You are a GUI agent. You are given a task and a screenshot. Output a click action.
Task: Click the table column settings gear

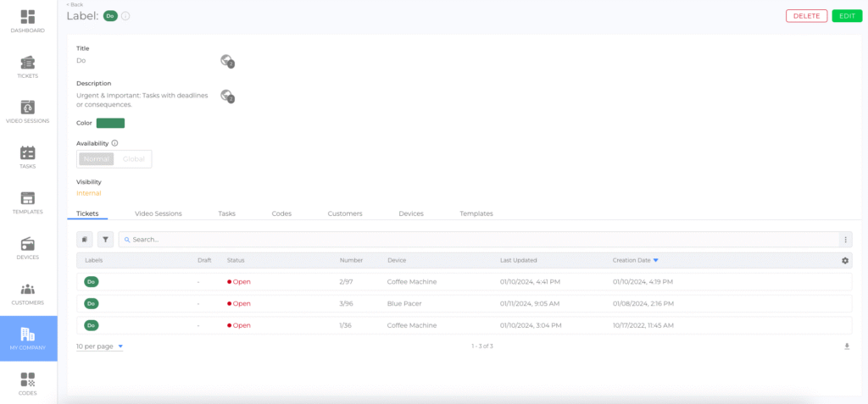(x=844, y=260)
